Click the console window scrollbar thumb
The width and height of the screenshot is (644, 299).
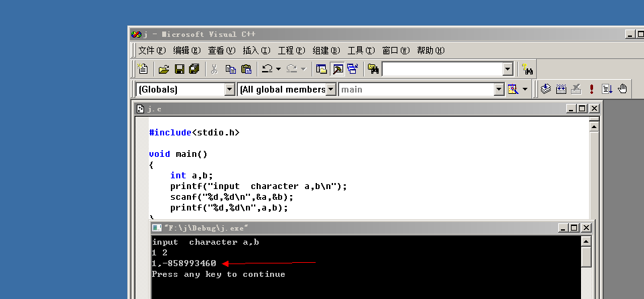pyautogui.click(x=586, y=257)
